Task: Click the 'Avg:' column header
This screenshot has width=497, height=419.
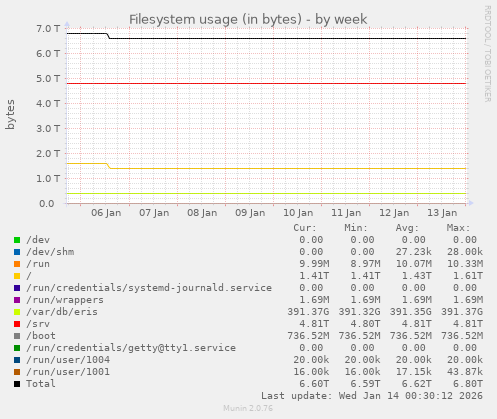Action: click(407, 228)
